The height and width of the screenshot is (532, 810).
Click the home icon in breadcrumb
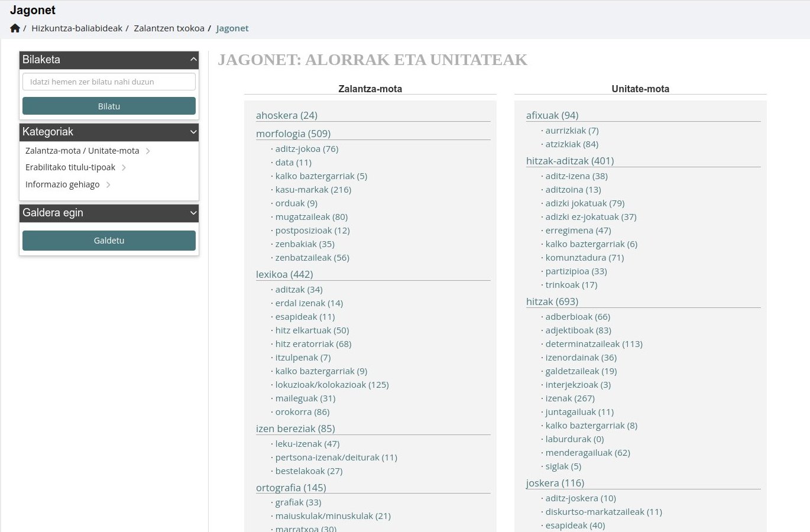pos(15,28)
